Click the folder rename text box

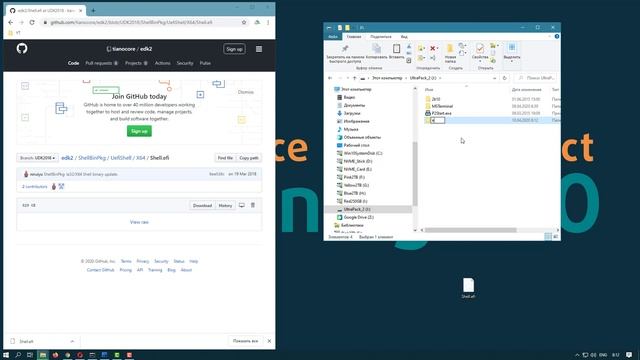(438, 120)
